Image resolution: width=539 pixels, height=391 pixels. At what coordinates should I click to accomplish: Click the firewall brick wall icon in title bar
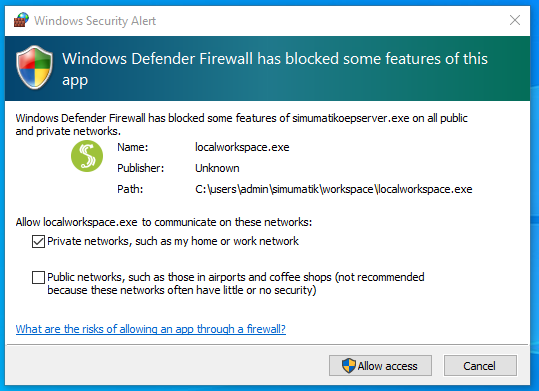(x=21, y=20)
